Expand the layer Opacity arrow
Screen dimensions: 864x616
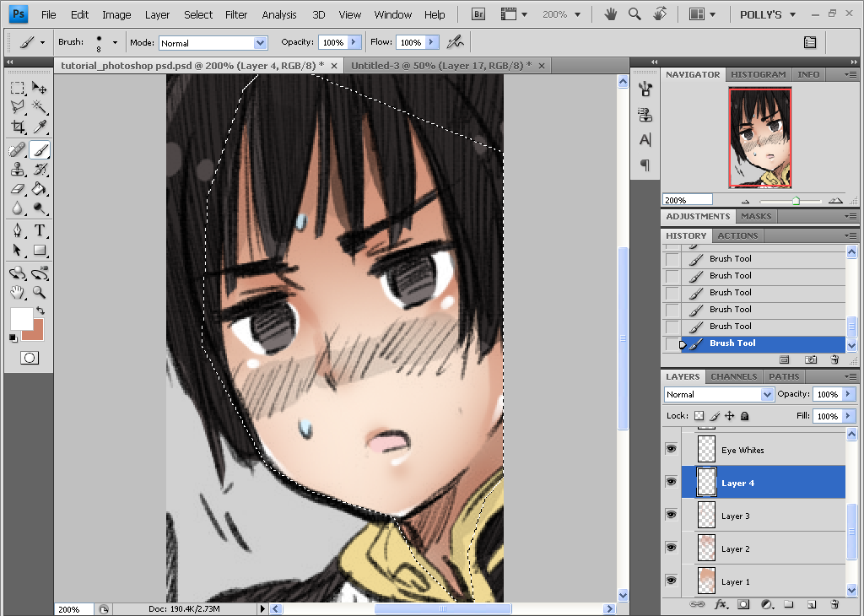[x=849, y=394]
